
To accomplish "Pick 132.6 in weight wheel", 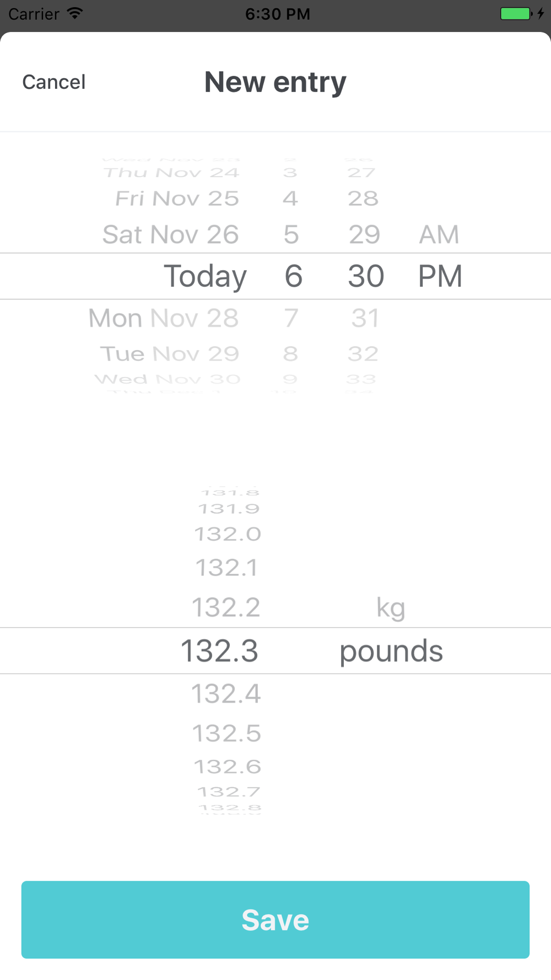I will click(228, 767).
